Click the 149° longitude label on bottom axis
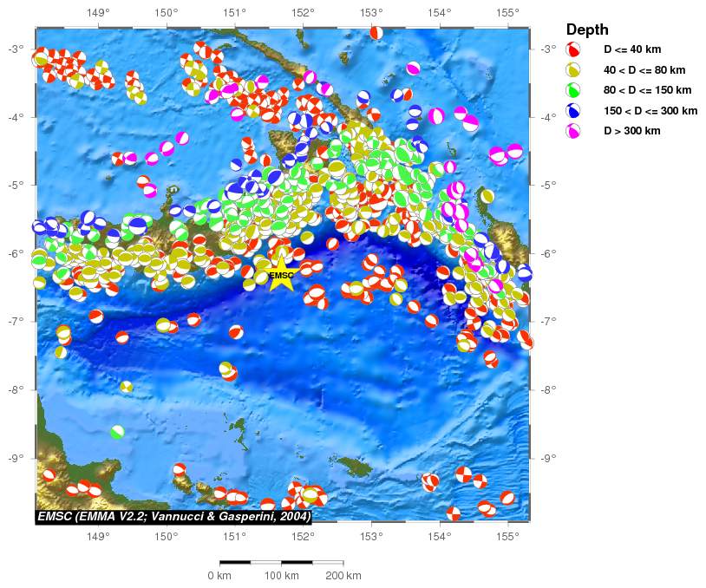The width and height of the screenshot is (706, 588). pyautogui.click(x=98, y=536)
